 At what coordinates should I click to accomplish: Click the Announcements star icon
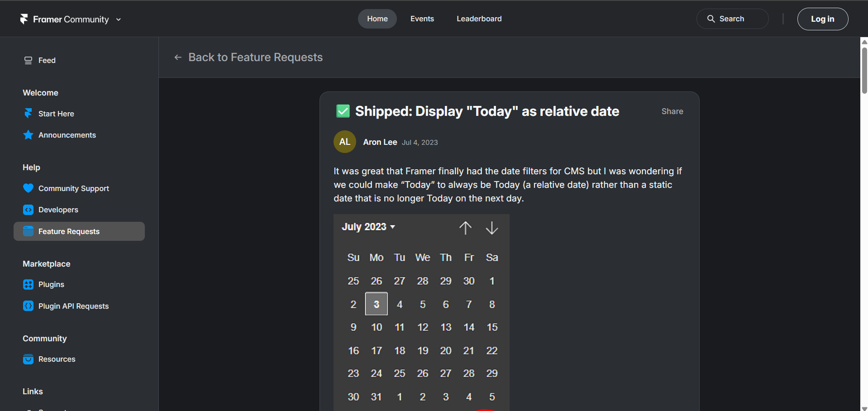coord(28,135)
